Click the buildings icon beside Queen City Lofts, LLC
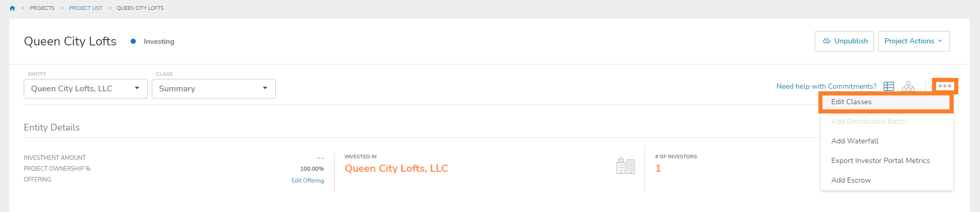The height and width of the screenshot is (212, 980). click(625, 166)
